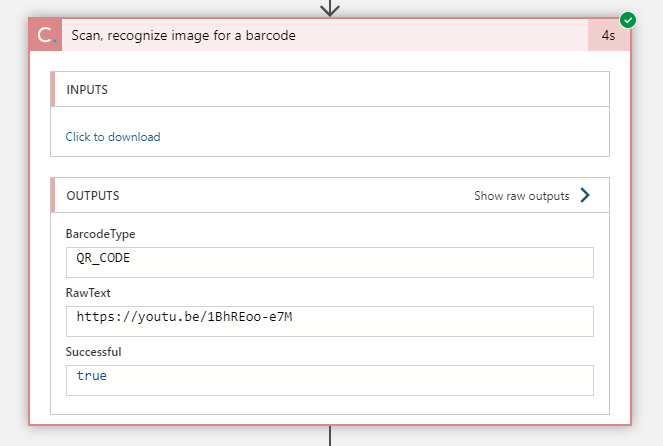
Task: Click the green success checkmark badge
Action: click(x=628, y=19)
